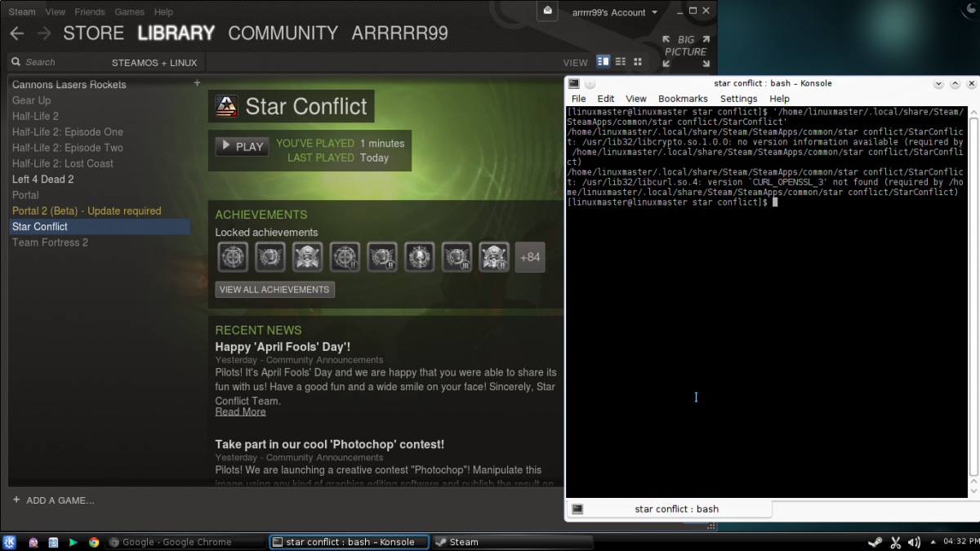Switch library to grid view
The image size is (980, 551).
point(638,61)
